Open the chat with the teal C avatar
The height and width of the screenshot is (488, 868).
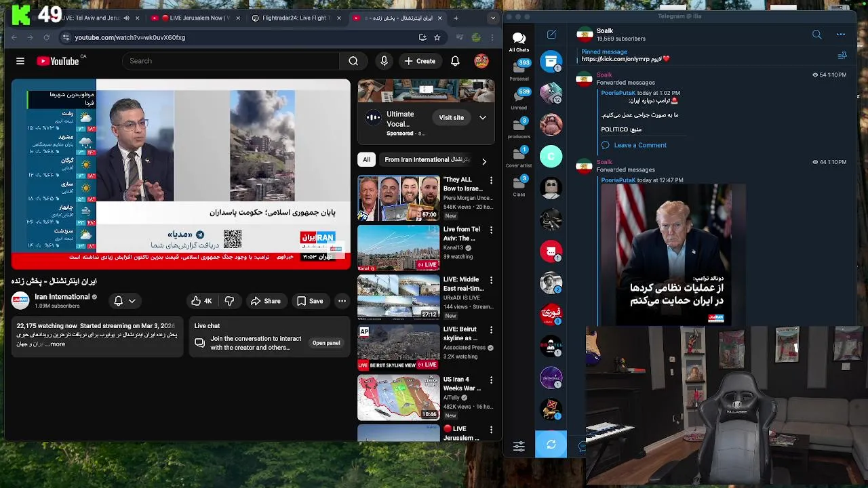(x=551, y=157)
